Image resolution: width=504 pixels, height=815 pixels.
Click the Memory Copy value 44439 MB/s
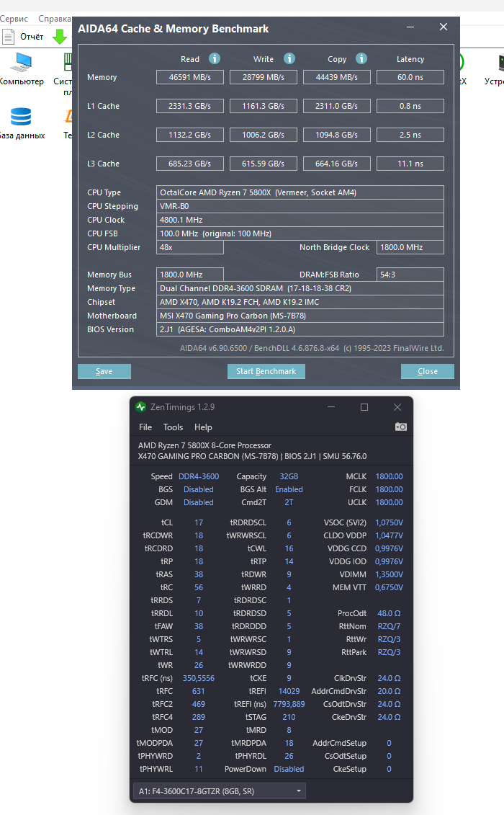pyautogui.click(x=337, y=77)
